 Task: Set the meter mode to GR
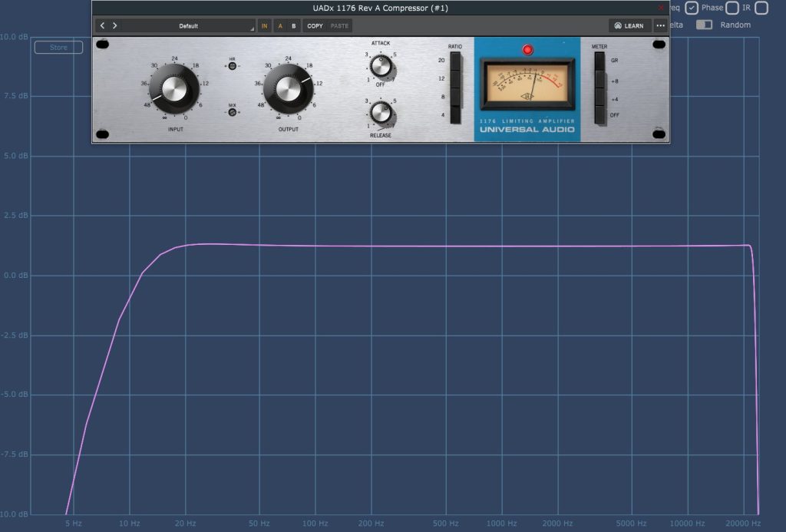coord(599,60)
